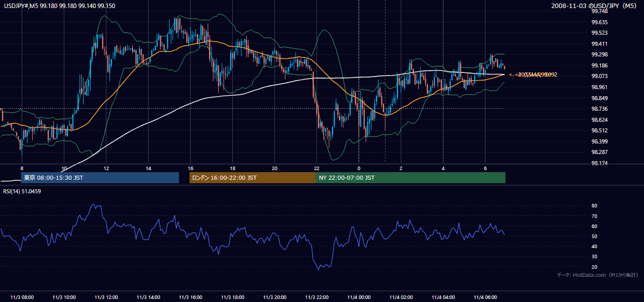Click the 11/4 00:00 date label
Viewport: 644px width, 302px height.
pyautogui.click(x=358, y=297)
